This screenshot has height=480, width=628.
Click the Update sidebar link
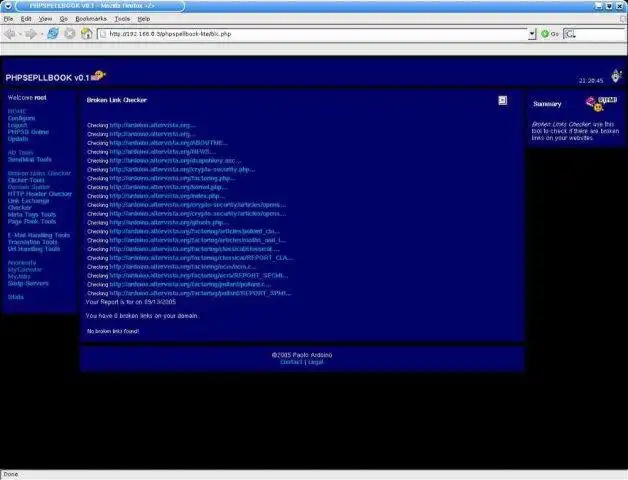18,139
